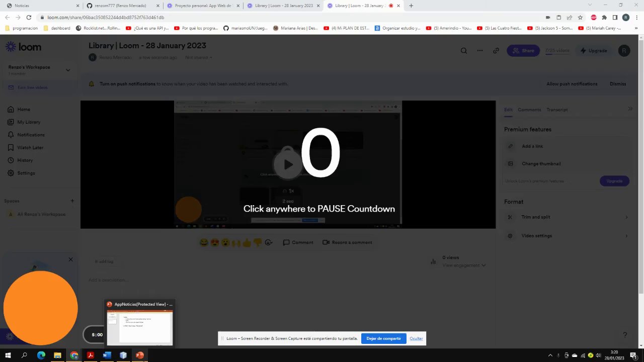Click the add tag chip
Screen dimensions: 644x362
[x=104, y=261]
